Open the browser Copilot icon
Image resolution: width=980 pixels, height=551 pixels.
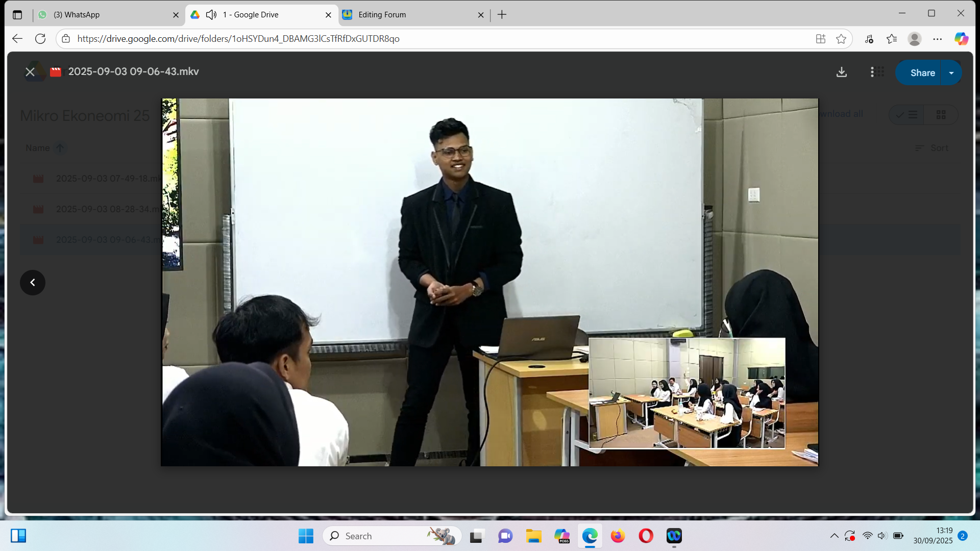(x=961, y=39)
